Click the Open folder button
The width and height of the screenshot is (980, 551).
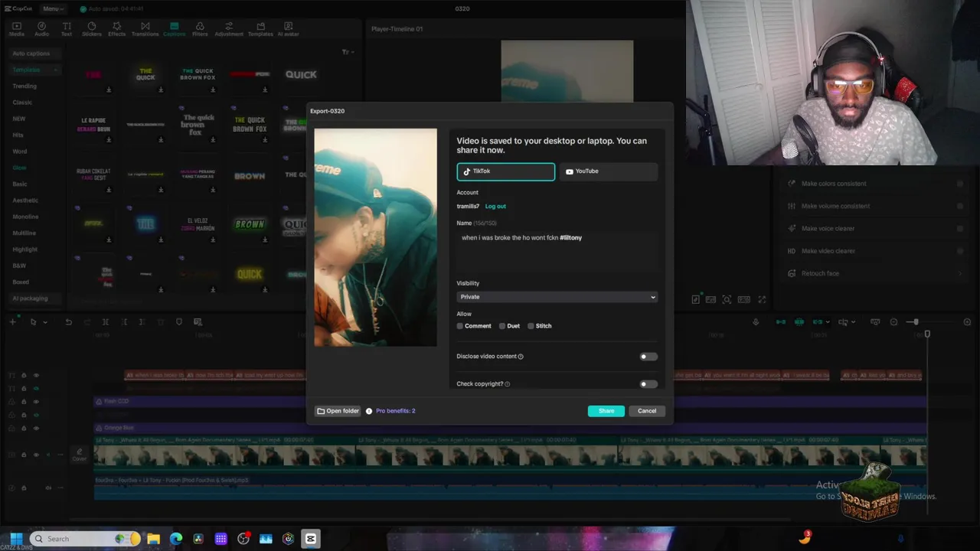[338, 411]
